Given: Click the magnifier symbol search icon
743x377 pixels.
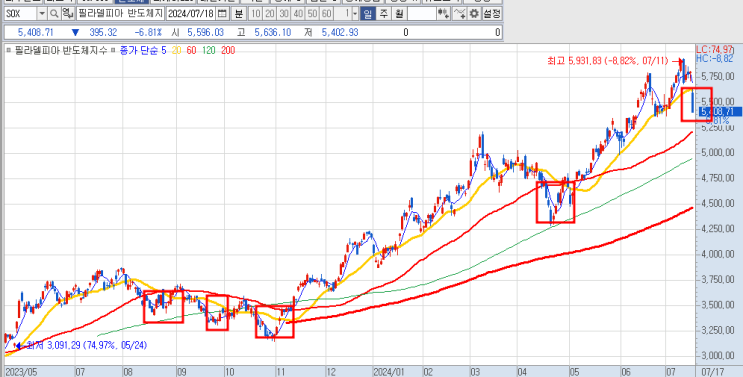Looking at the screenshot, I should [x=54, y=14].
